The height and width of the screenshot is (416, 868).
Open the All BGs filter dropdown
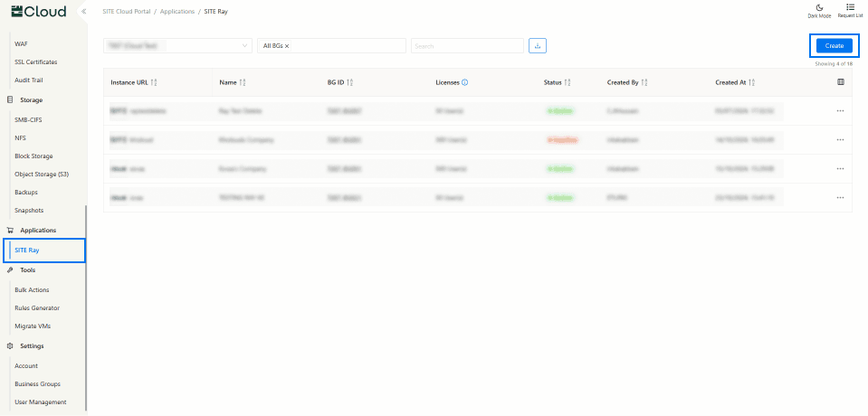click(348, 45)
